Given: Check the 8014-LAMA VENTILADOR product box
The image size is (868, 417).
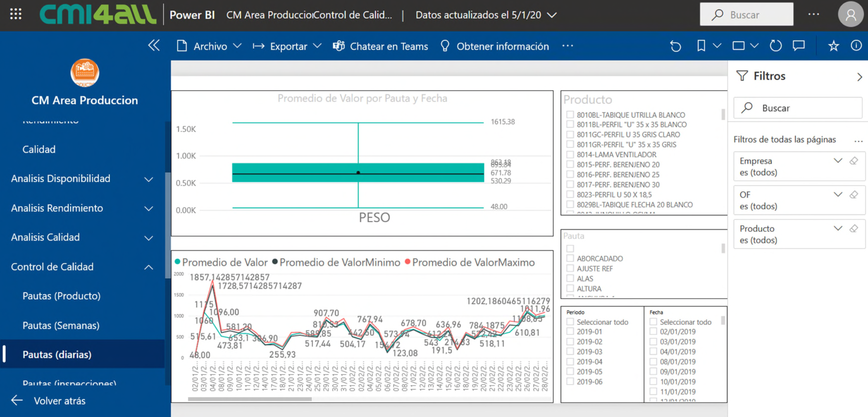Looking at the screenshot, I should pyautogui.click(x=570, y=155).
